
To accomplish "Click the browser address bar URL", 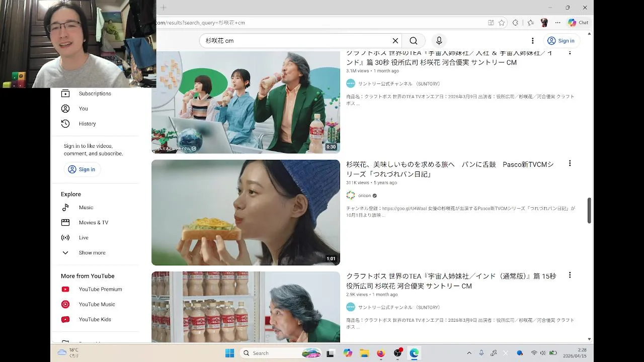I will 201,23.
